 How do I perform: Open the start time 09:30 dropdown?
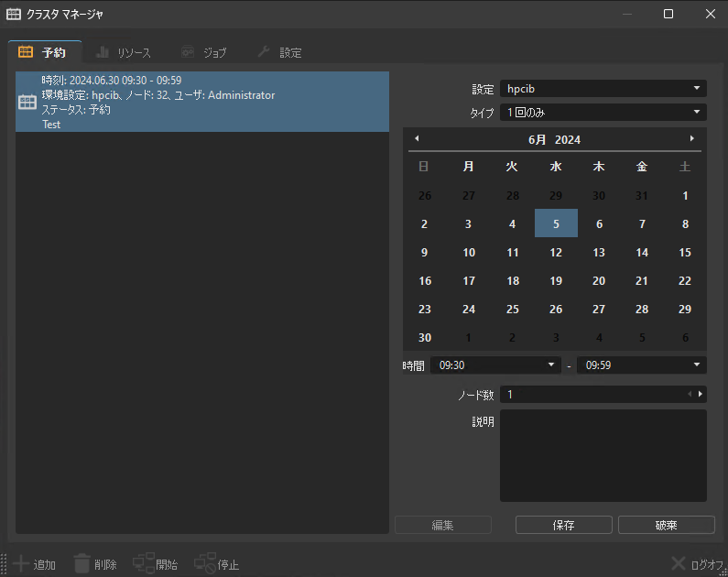pyautogui.click(x=495, y=365)
